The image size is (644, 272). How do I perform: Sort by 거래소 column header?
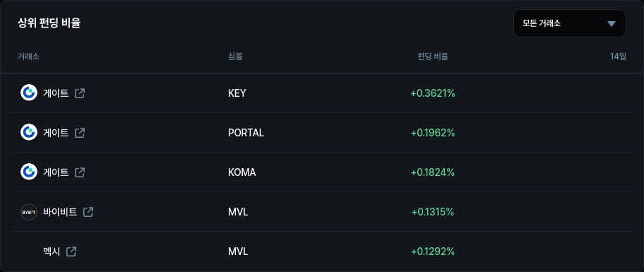(28, 57)
